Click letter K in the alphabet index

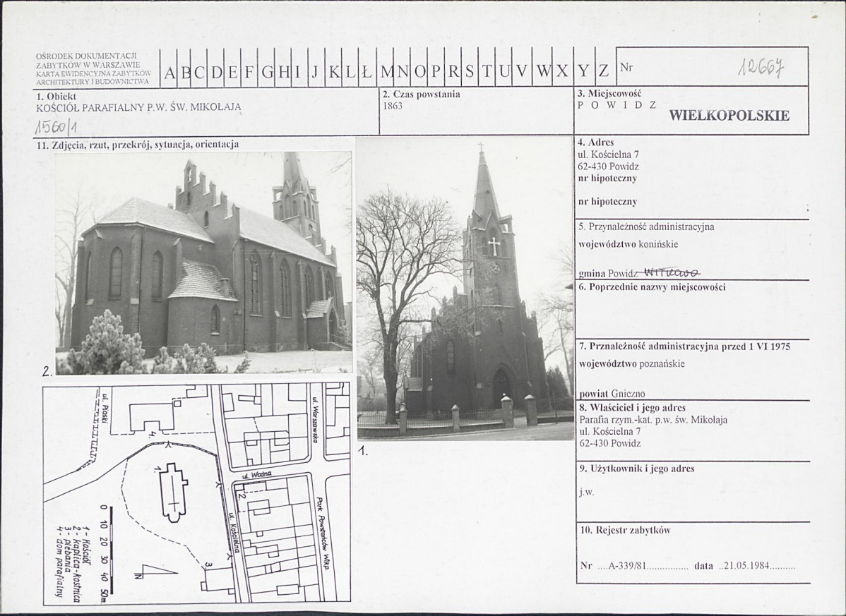335,71
